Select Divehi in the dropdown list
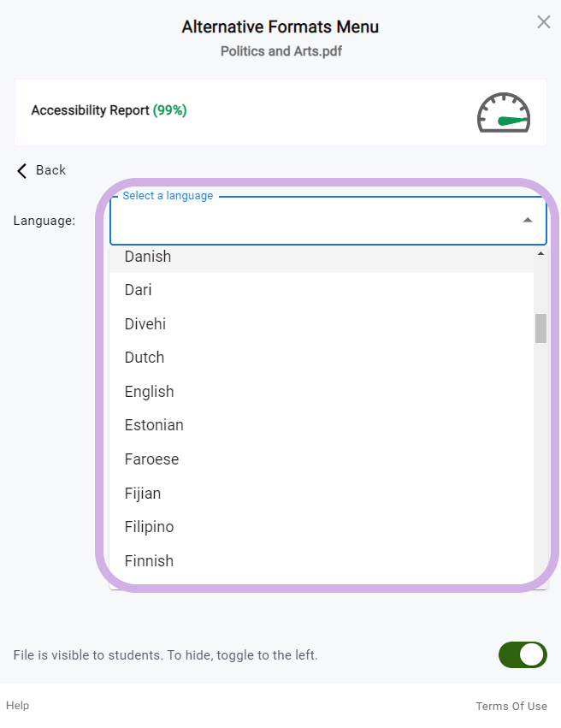The width and height of the screenshot is (561, 728). [322, 323]
